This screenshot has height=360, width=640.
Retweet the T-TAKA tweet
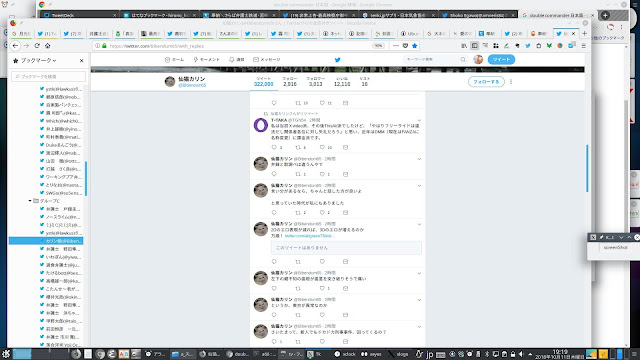click(298, 147)
